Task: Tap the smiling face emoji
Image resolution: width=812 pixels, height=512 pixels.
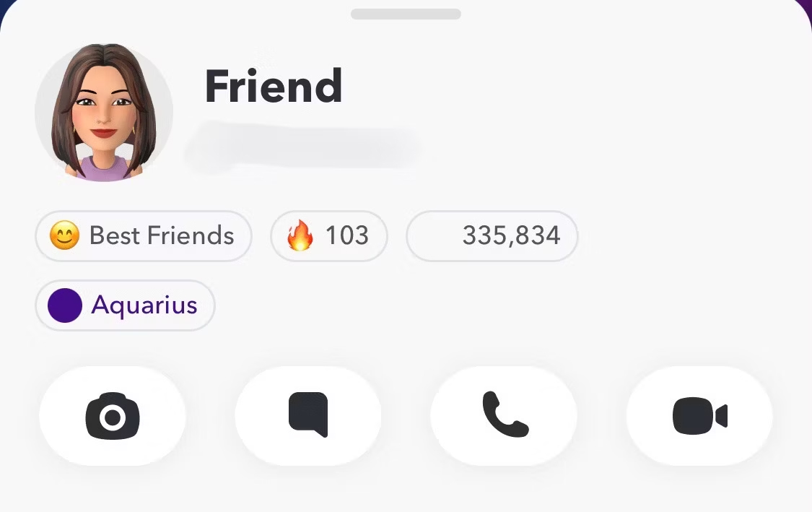Action: click(x=65, y=235)
